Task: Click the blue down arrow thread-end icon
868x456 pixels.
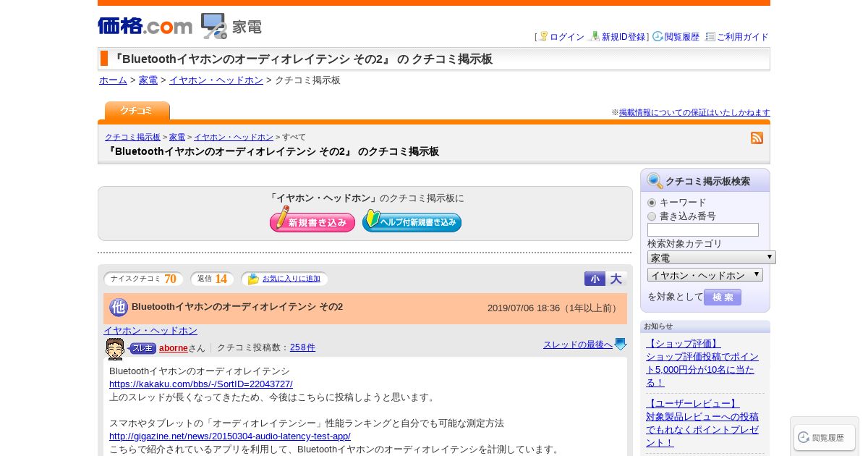Action: (621, 345)
